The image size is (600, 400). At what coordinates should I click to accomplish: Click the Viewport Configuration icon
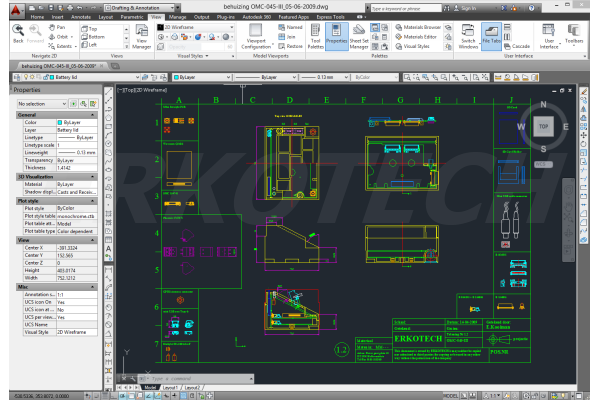click(x=259, y=38)
